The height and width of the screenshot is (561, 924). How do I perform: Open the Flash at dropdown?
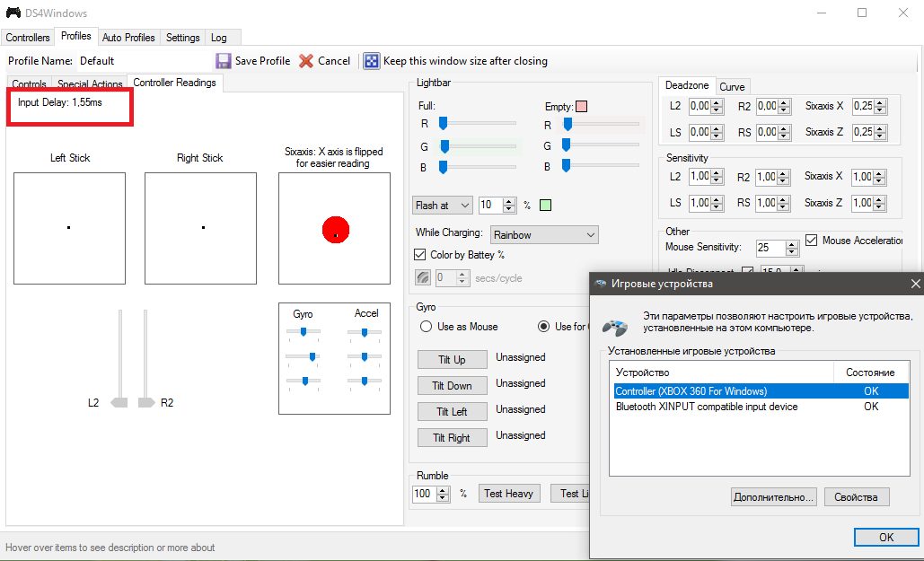click(x=443, y=205)
